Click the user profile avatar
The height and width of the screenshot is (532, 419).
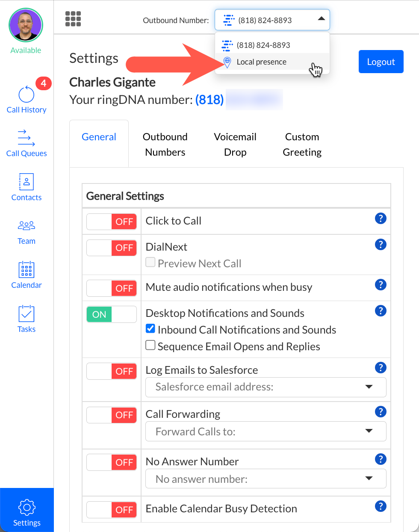click(x=26, y=25)
